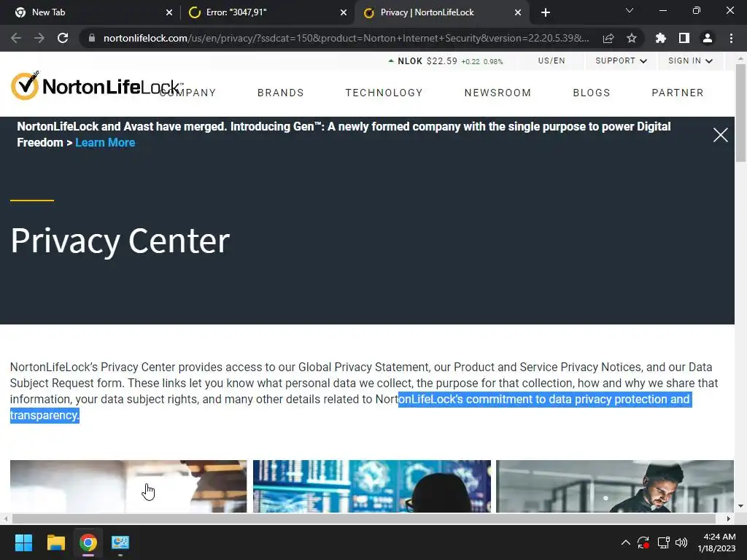The width and height of the screenshot is (747, 560).
Task: Close the Privacy NortonLifeLock tab
Action: coord(518,12)
